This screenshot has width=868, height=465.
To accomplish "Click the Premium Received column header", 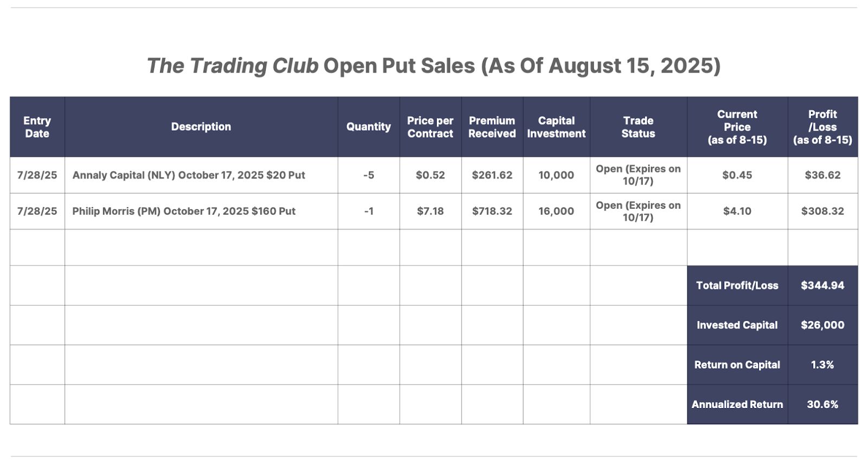I will point(492,127).
